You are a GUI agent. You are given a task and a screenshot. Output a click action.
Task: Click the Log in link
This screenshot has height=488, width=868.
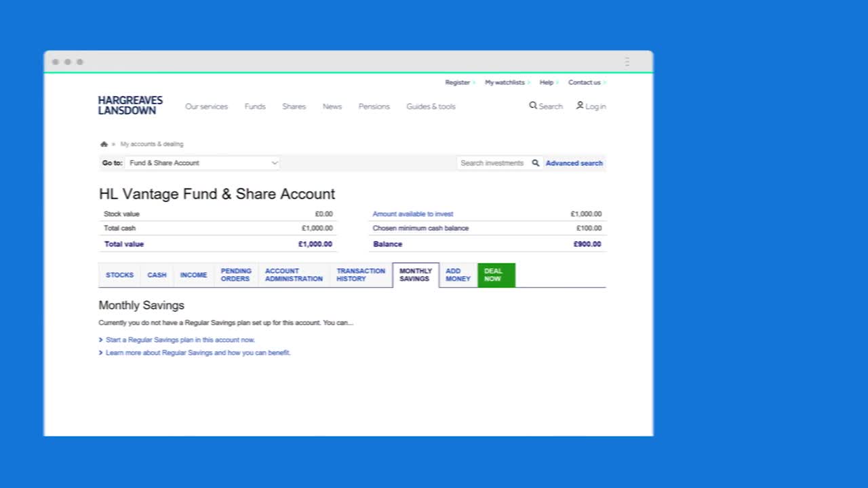click(x=595, y=106)
